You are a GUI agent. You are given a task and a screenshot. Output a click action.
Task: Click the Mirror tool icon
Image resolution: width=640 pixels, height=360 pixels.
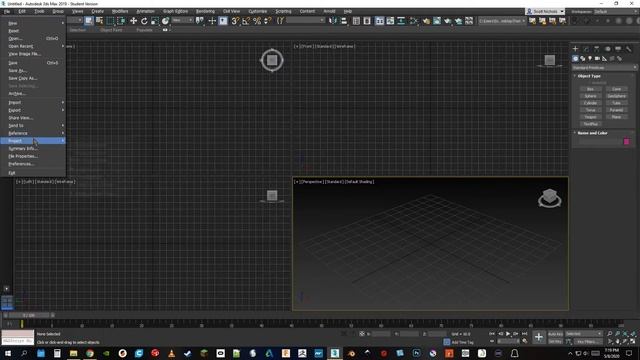[333, 21]
